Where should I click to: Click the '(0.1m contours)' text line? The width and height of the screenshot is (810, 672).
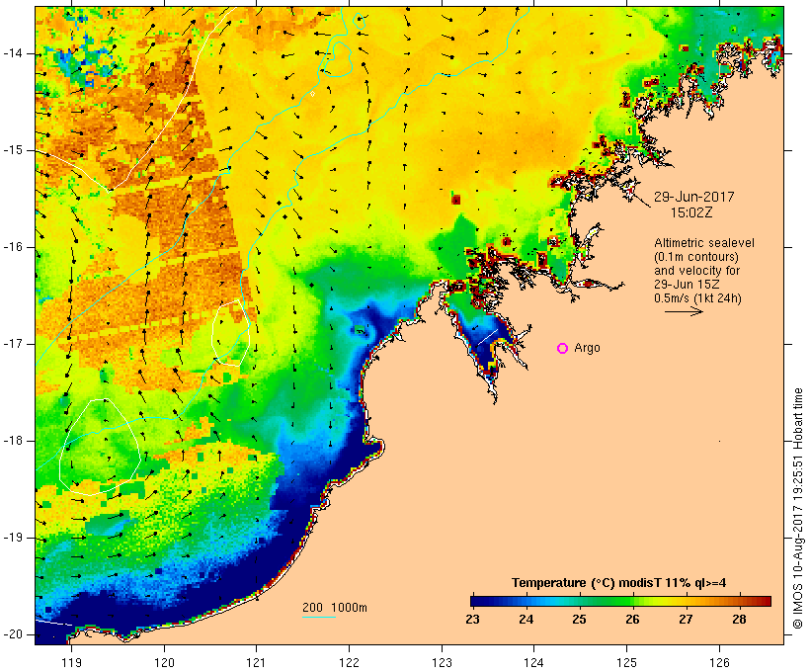(696, 257)
